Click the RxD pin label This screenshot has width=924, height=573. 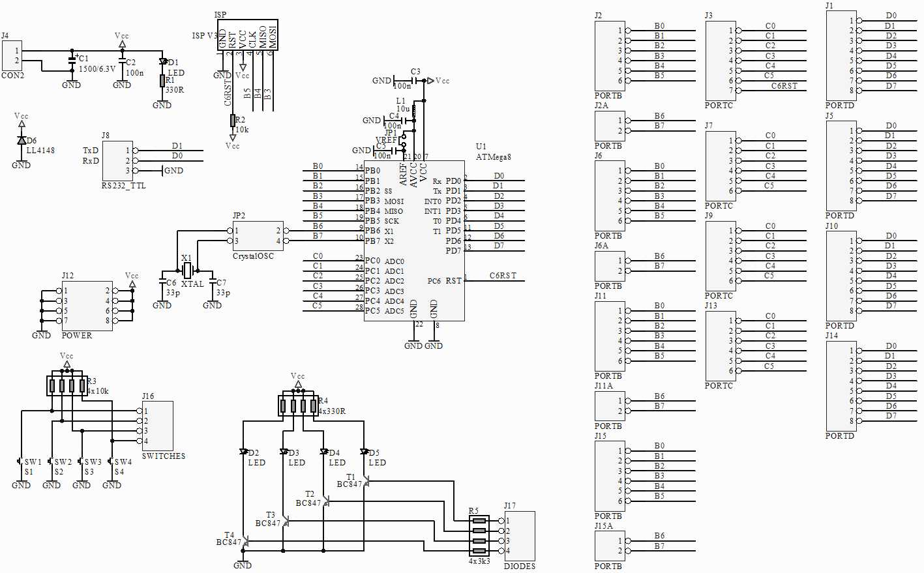click(x=91, y=161)
